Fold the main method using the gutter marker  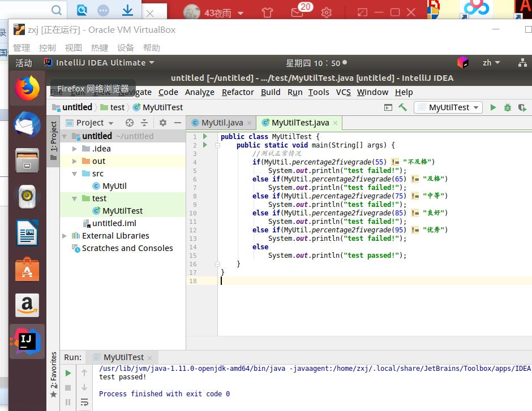pyautogui.click(x=217, y=145)
